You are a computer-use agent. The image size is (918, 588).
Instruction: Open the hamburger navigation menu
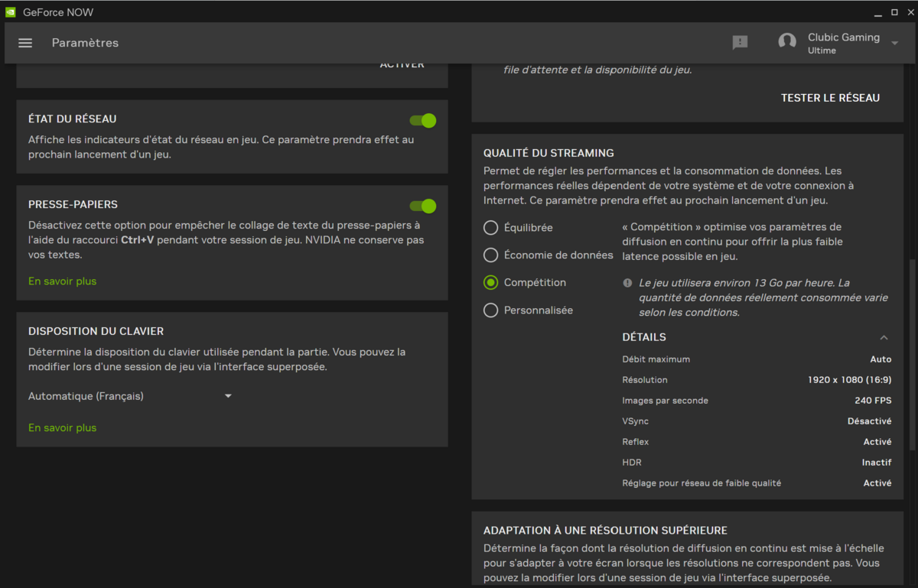25,43
